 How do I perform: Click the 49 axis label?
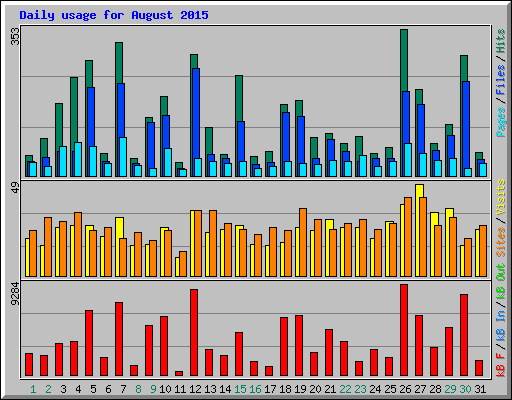15,188
